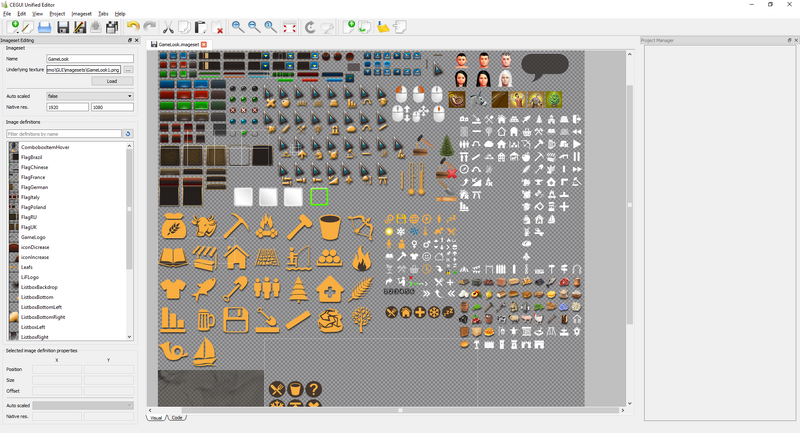
Task: Open the Help menu
Action: tap(120, 14)
